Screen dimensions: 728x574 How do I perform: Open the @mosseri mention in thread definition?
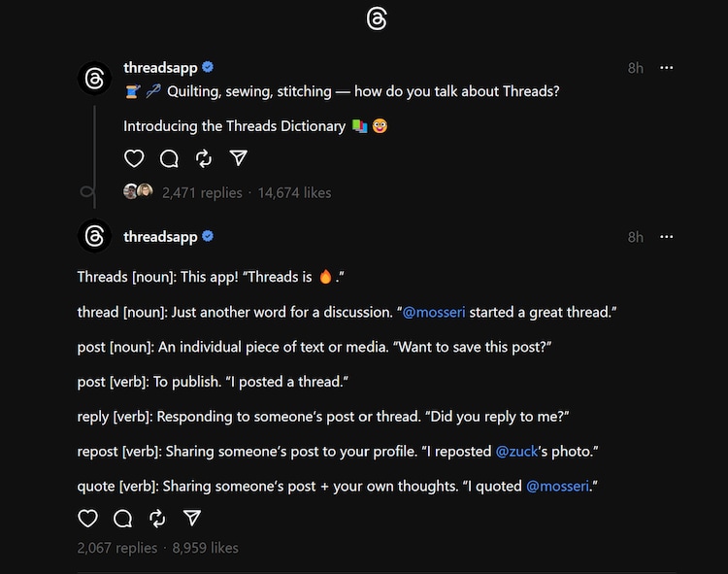[x=434, y=312]
